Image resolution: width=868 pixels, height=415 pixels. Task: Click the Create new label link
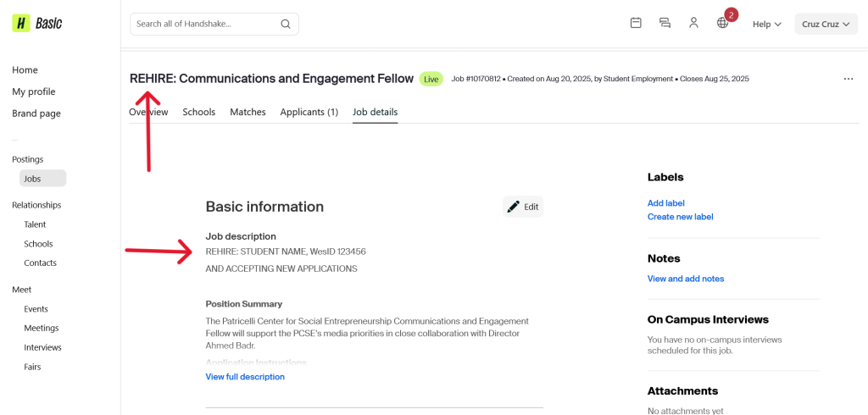tap(680, 217)
